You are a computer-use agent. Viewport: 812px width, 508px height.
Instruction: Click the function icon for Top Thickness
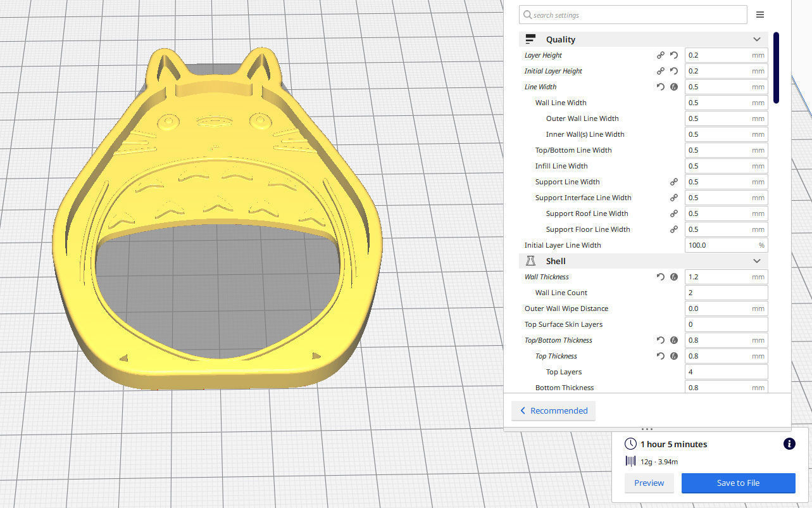point(674,356)
